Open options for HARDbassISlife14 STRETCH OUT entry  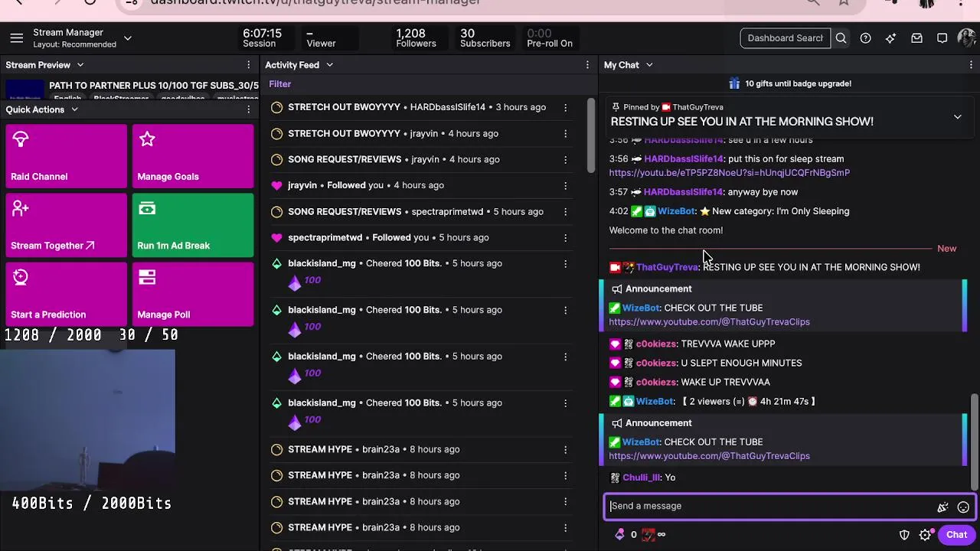(x=565, y=107)
